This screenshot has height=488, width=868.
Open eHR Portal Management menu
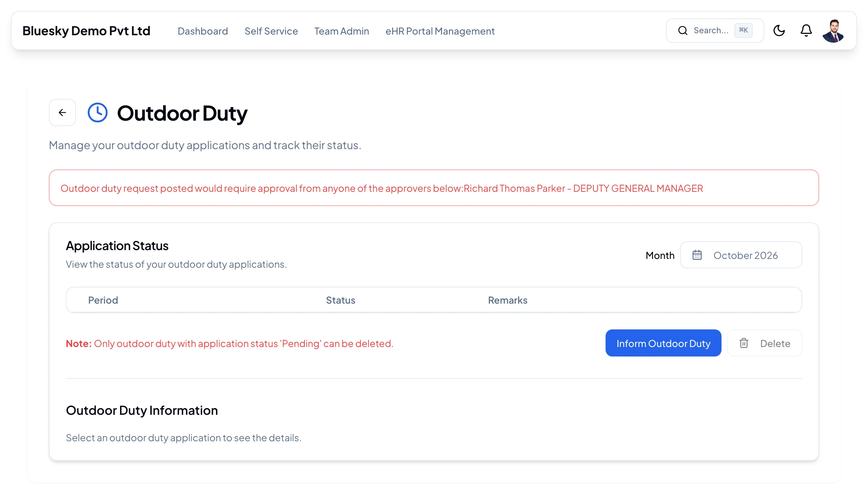pyautogui.click(x=440, y=31)
